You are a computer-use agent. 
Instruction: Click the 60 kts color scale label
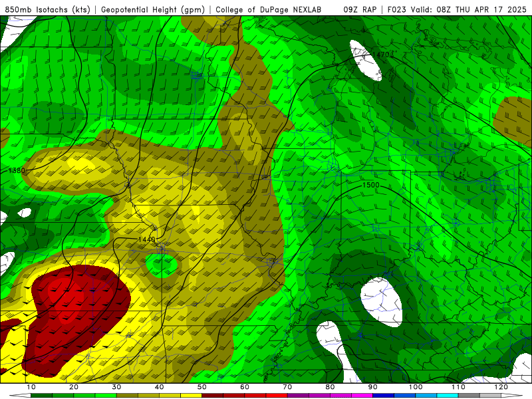245,387
